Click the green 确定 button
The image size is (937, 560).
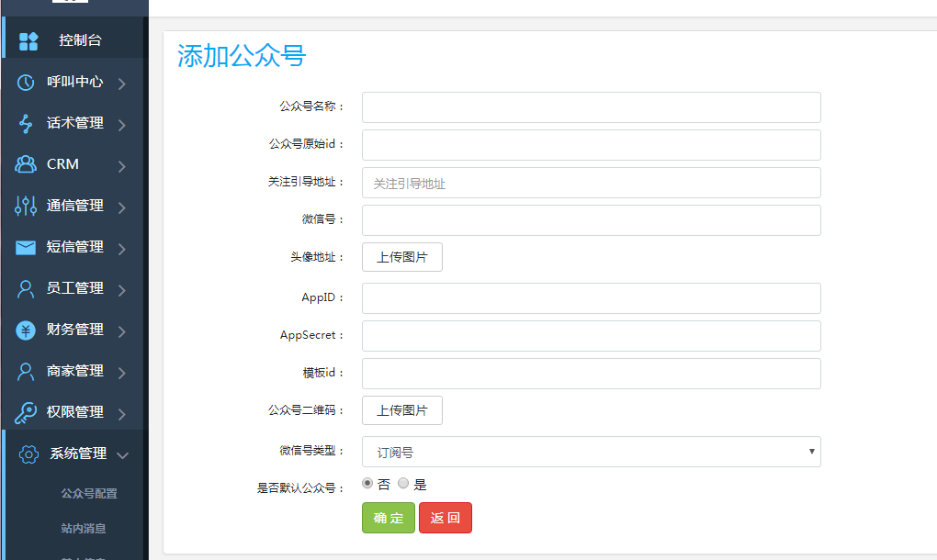pos(389,518)
